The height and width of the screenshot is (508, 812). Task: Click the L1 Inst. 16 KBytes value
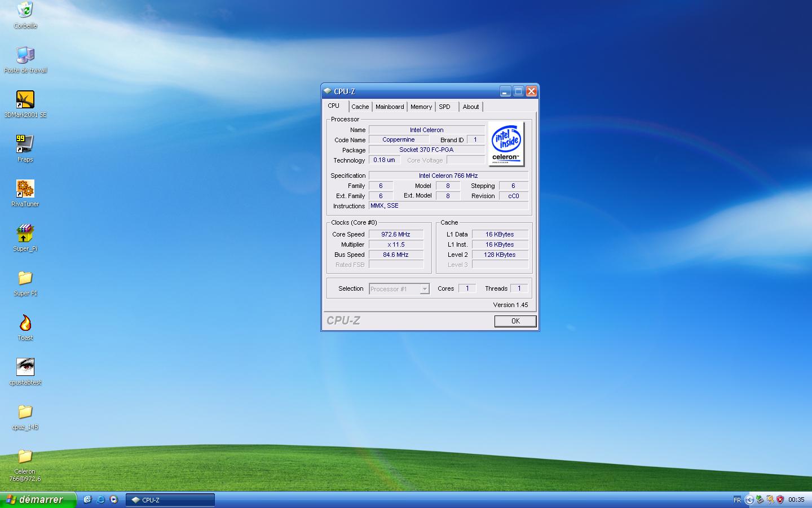[500, 244]
